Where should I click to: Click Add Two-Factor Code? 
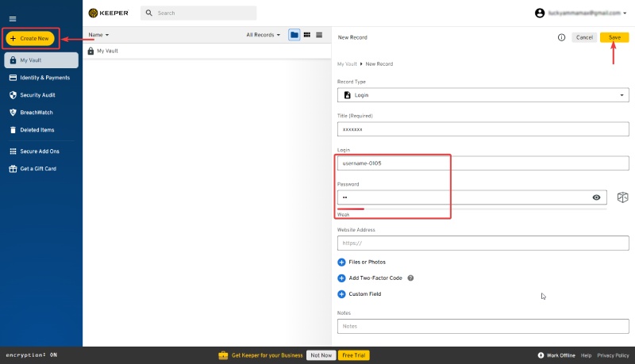[x=370, y=278]
